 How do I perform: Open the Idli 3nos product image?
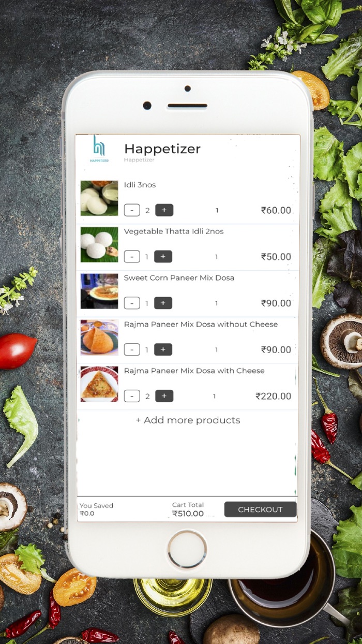click(99, 198)
